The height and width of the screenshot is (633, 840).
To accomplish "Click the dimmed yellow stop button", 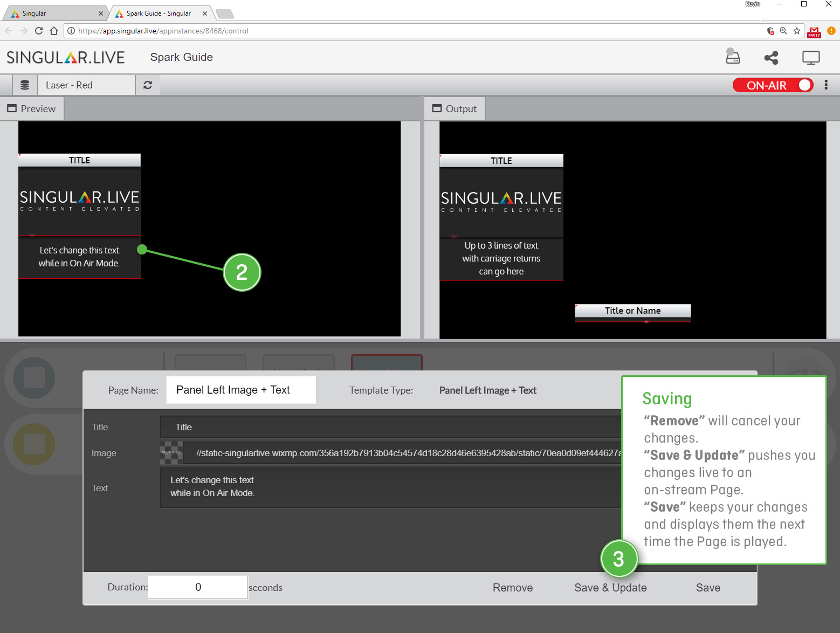I will (34, 444).
